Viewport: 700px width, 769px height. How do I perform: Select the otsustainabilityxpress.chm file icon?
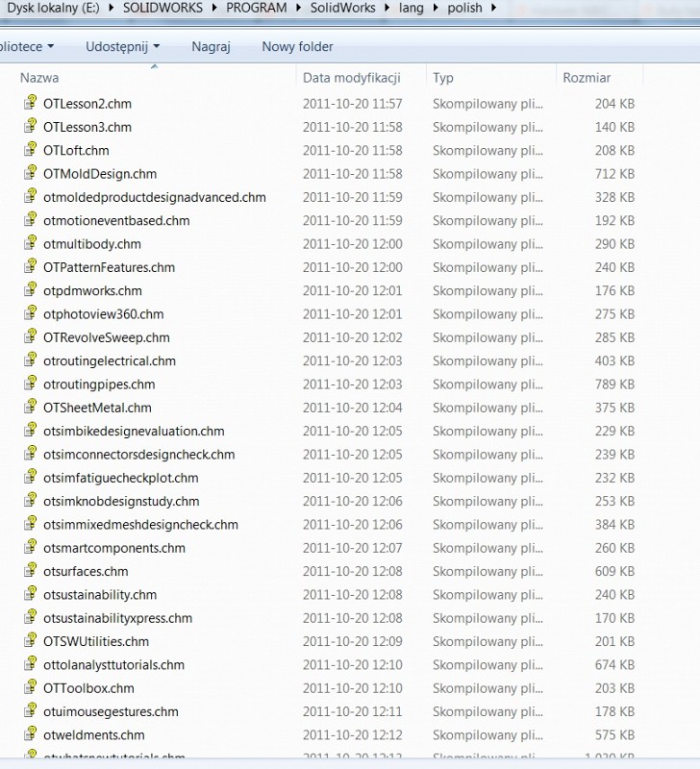click(x=31, y=617)
